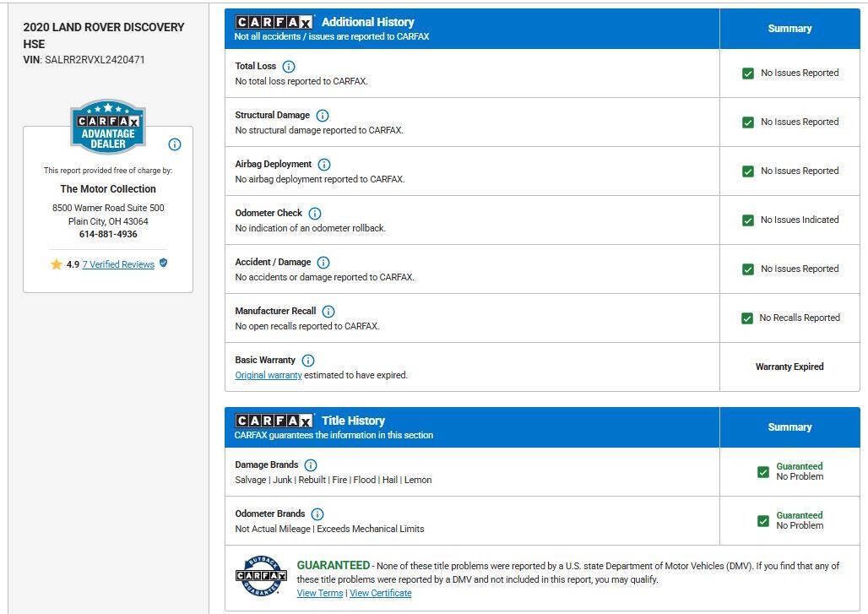Image resolution: width=868 pixels, height=614 pixels.
Task: Click the CARFAX logo in Title History header
Action: [x=274, y=421]
